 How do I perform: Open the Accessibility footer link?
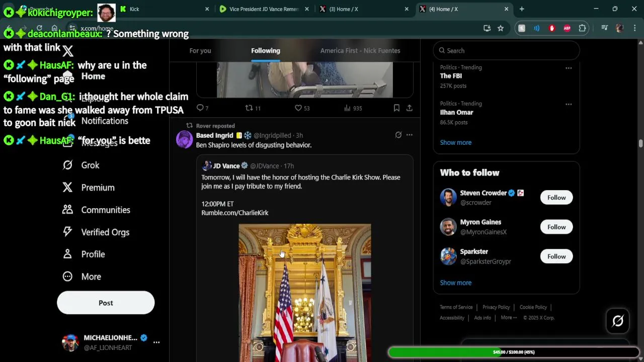point(452,318)
